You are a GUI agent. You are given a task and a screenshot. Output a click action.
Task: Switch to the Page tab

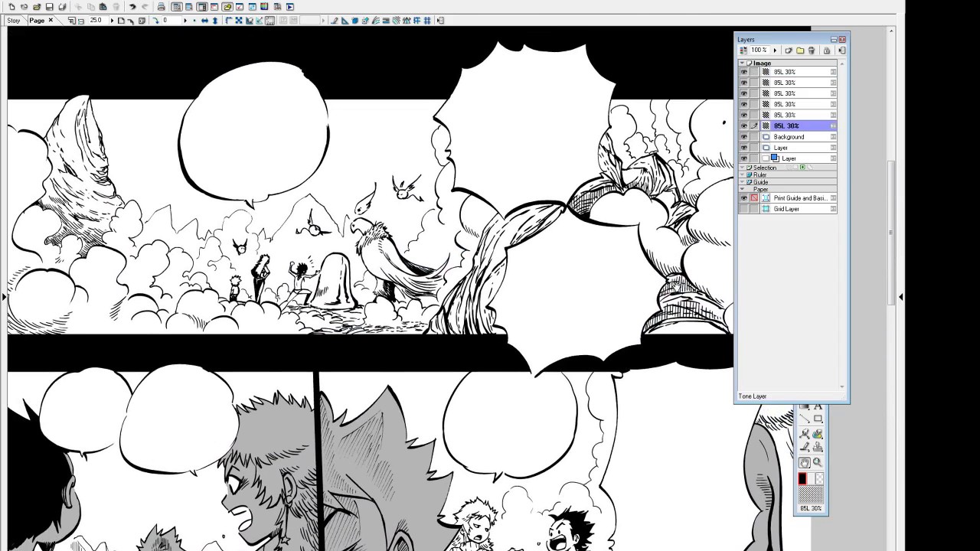click(x=37, y=20)
